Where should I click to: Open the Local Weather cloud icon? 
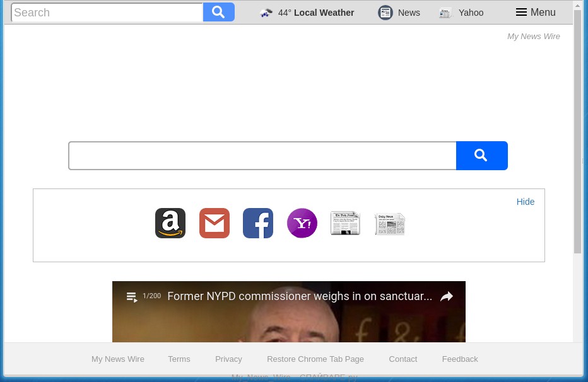[x=266, y=13]
